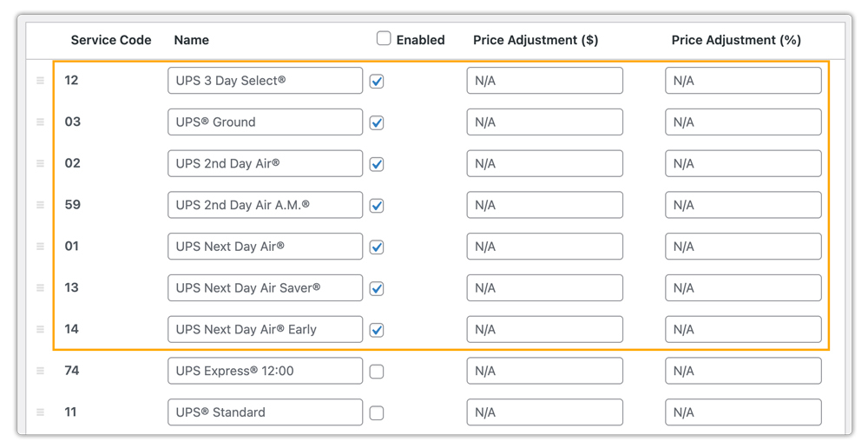Click drag handle for UPS 3 Day Select row
868x448 pixels.
tap(40, 81)
